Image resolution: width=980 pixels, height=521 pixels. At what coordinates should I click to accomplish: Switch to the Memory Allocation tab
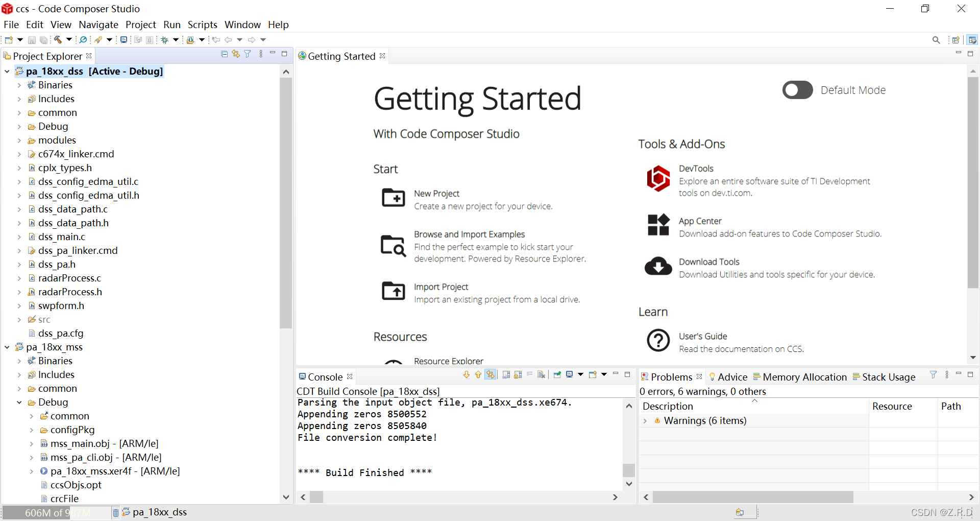point(800,377)
